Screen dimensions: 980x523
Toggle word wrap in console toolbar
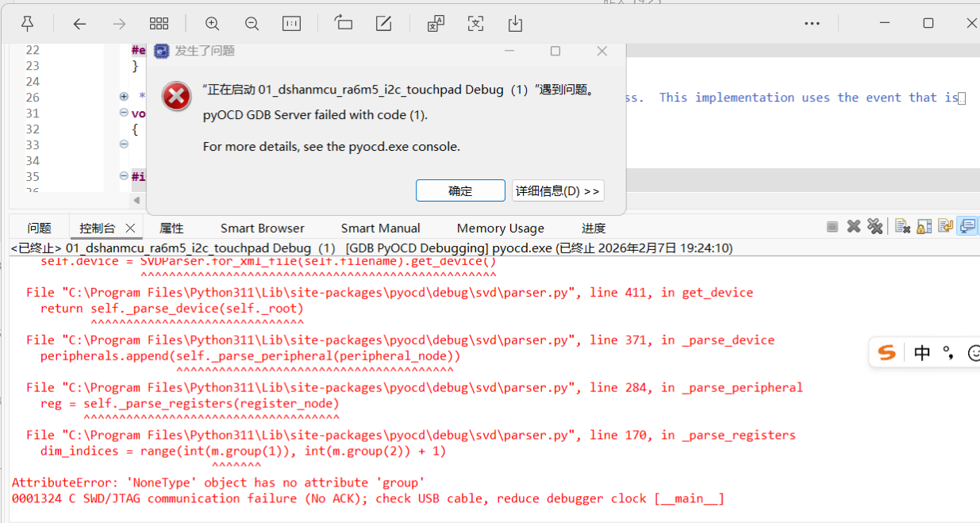coord(945,227)
